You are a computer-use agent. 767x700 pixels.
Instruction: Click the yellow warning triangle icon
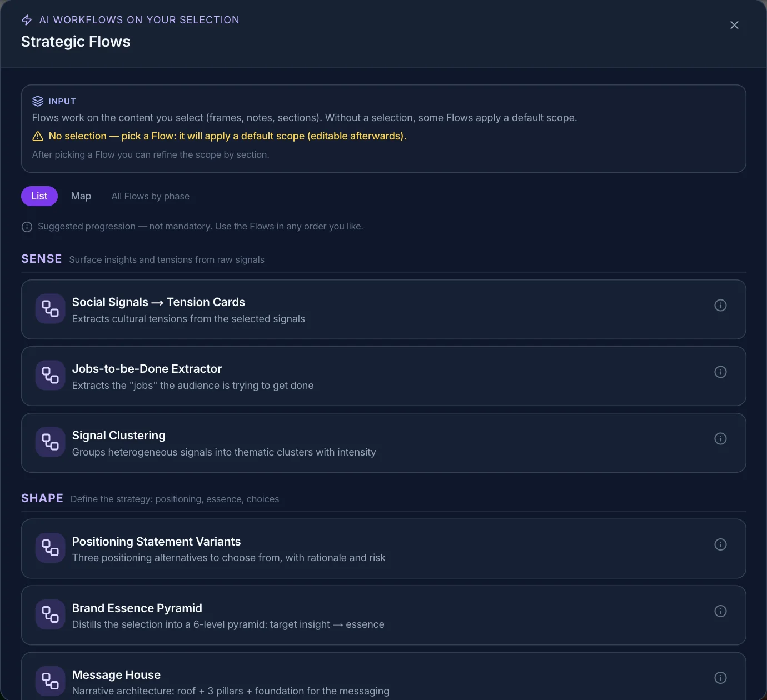coord(38,136)
